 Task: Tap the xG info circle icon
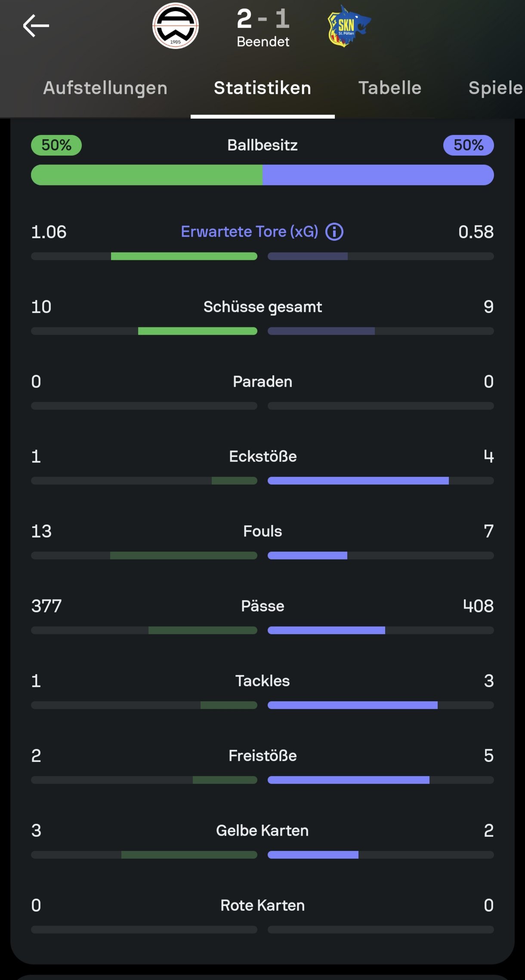click(334, 232)
